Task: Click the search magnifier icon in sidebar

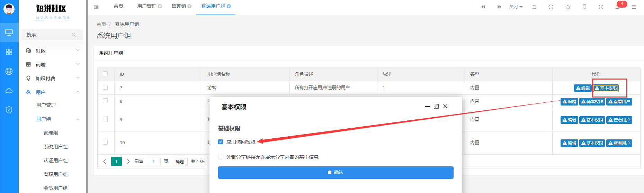Action: pyautogui.click(x=74, y=35)
